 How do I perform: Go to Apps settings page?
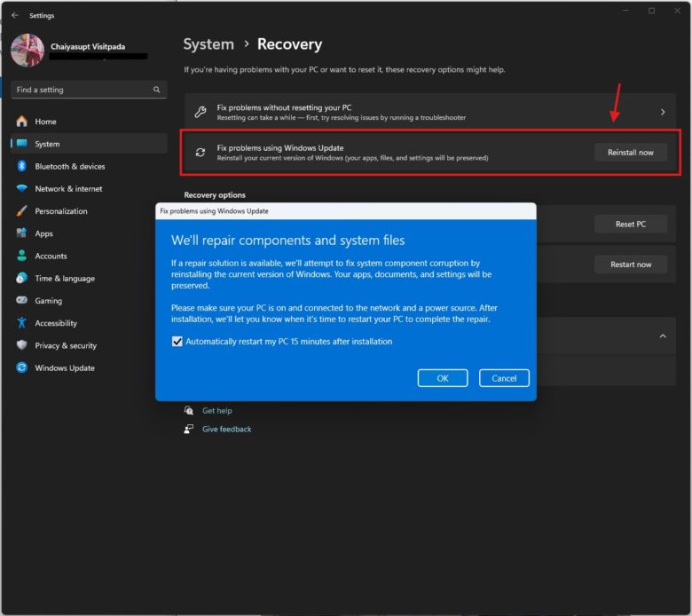point(43,233)
